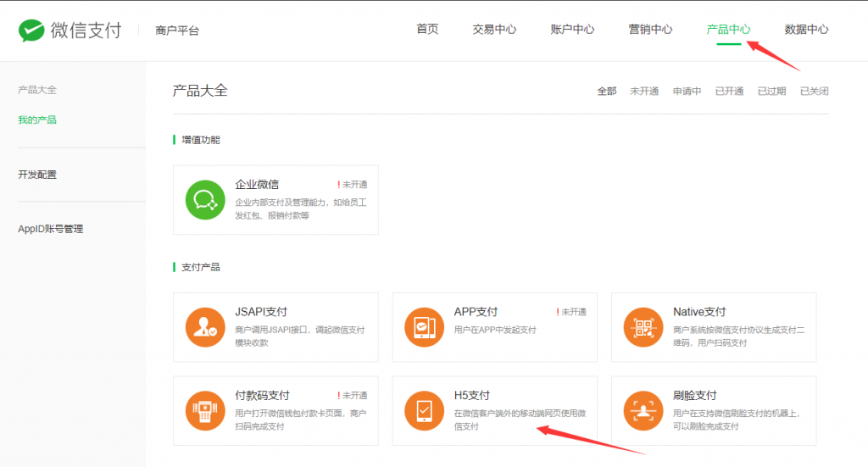Open the 账户中心 navigation item
This screenshot has width=868, height=467.
[x=572, y=30]
